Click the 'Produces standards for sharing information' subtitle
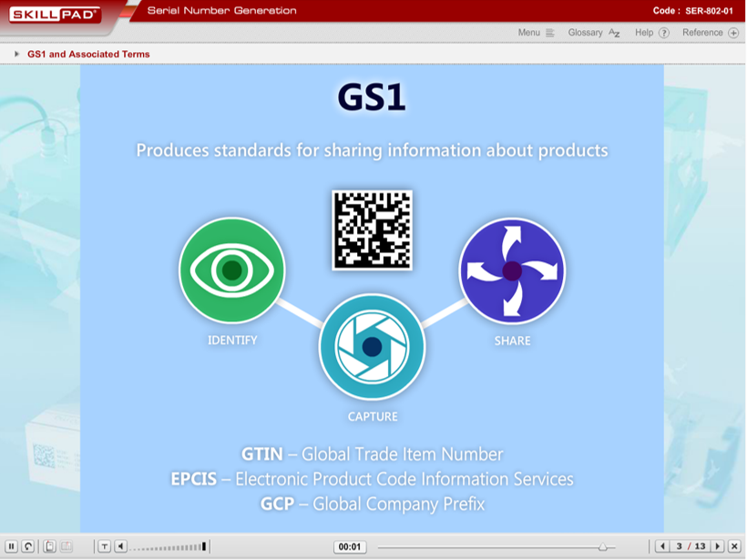Viewport: 747px width, 560px height. [x=372, y=150]
